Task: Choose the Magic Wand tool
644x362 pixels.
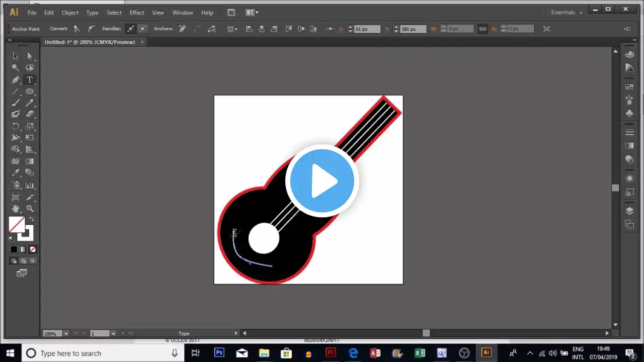Action: tap(15, 67)
